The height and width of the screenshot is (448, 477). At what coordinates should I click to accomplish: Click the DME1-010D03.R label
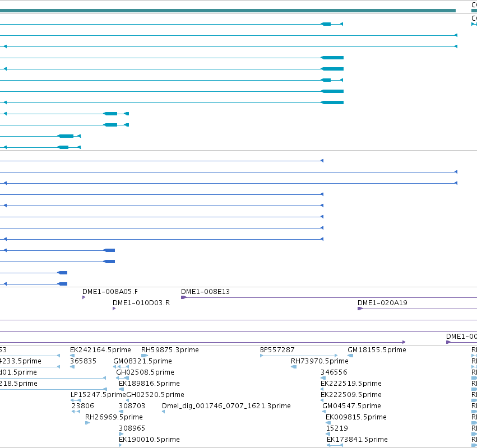pyautogui.click(x=141, y=303)
